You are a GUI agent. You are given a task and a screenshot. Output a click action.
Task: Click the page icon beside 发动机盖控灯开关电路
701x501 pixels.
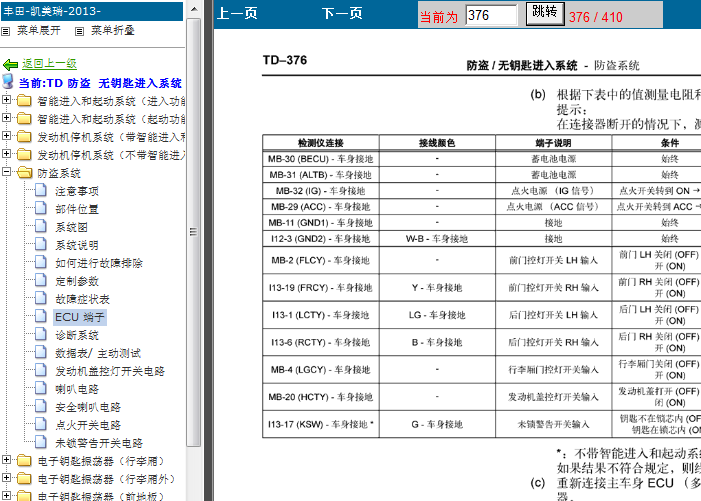tap(41, 370)
